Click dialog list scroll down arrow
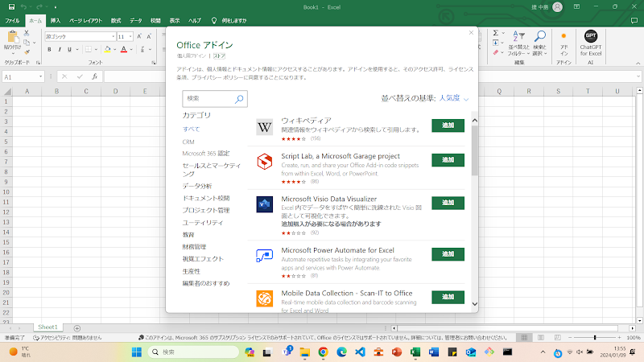The width and height of the screenshot is (644, 362). pos(475,304)
